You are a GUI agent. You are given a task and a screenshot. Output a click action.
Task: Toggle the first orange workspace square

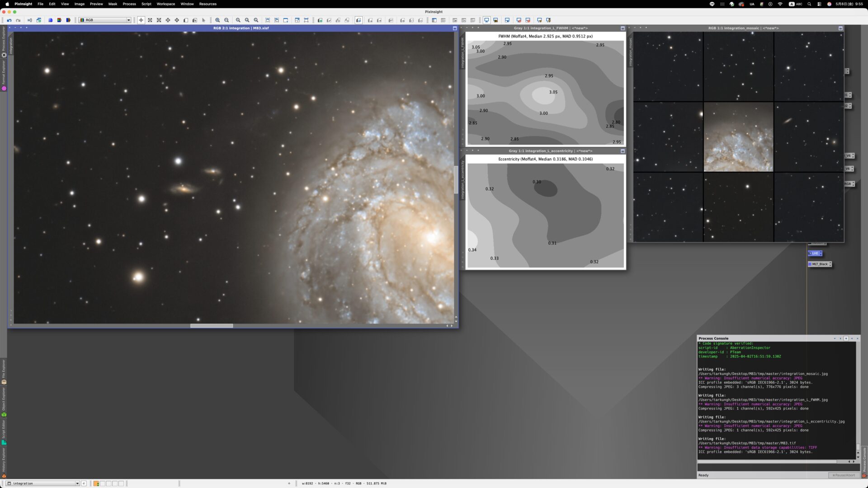pyautogui.click(x=96, y=483)
